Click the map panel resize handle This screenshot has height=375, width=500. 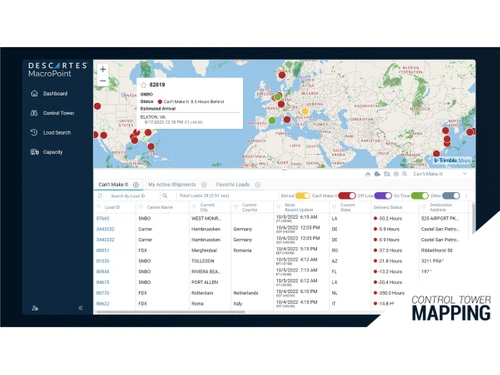284,170
